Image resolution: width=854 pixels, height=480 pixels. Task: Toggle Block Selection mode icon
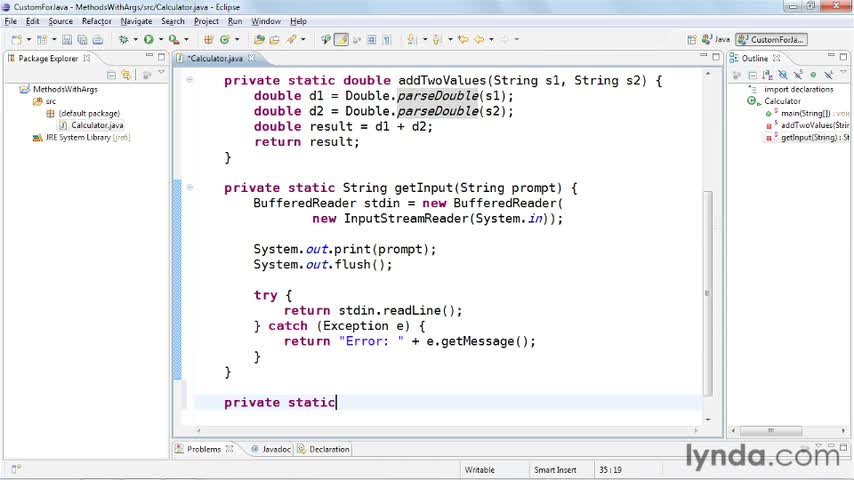click(x=372, y=40)
